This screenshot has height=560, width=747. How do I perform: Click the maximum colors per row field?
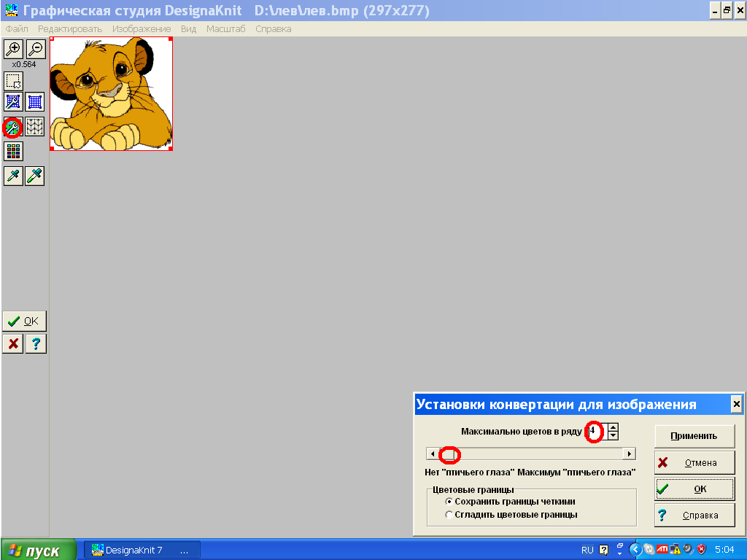click(597, 432)
